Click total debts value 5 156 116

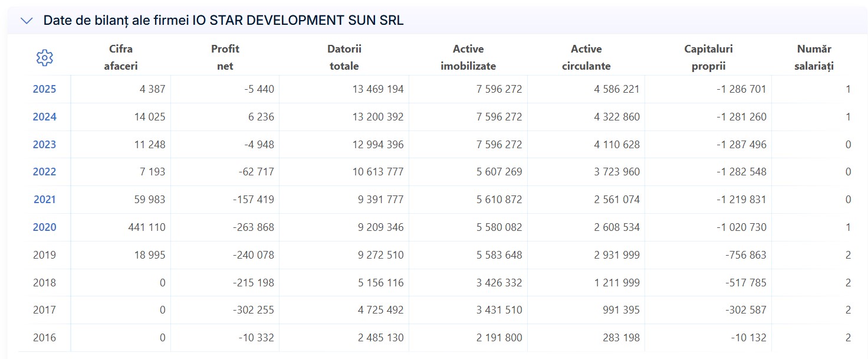[x=380, y=283]
